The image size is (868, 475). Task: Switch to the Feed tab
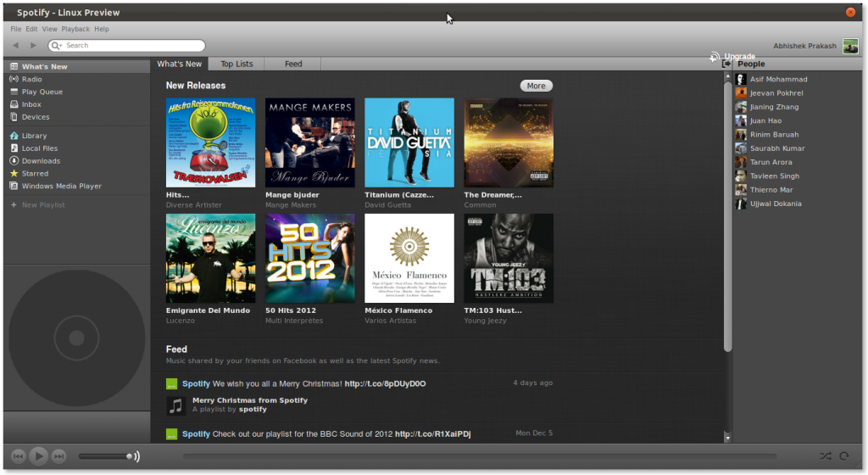tap(293, 64)
